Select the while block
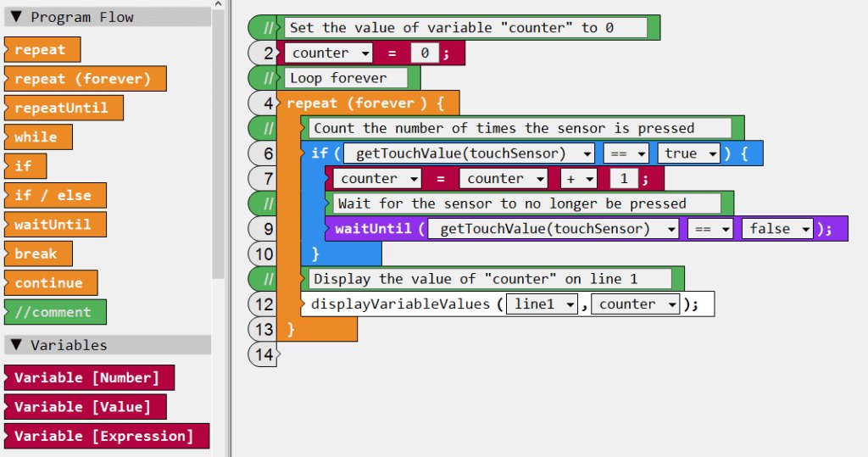868x457 pixels. [x=38, y=137]
